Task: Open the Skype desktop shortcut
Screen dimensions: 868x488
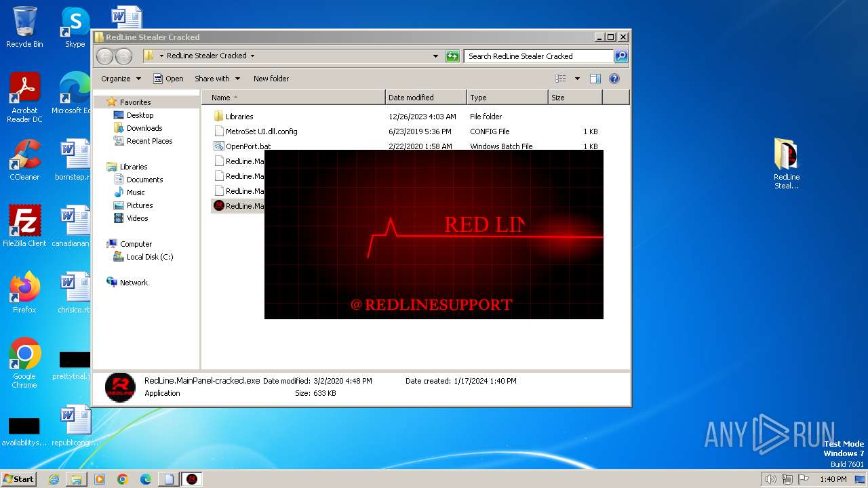Action: 75,27
